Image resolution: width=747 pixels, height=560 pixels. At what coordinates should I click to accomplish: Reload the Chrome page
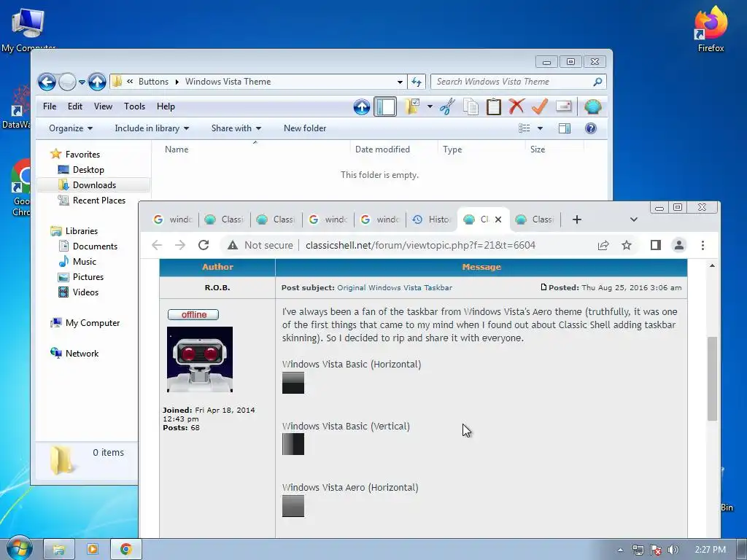204,245
